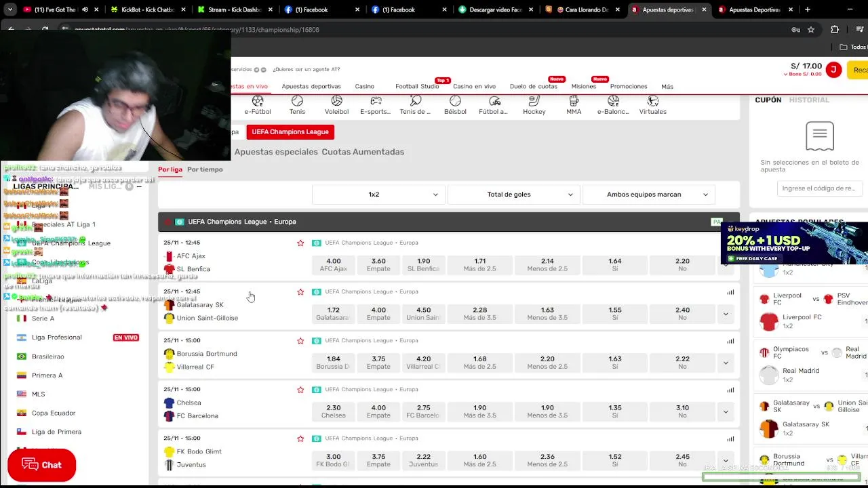
Task: Expand more markets for Chelsea match
Action: (726, 411)
